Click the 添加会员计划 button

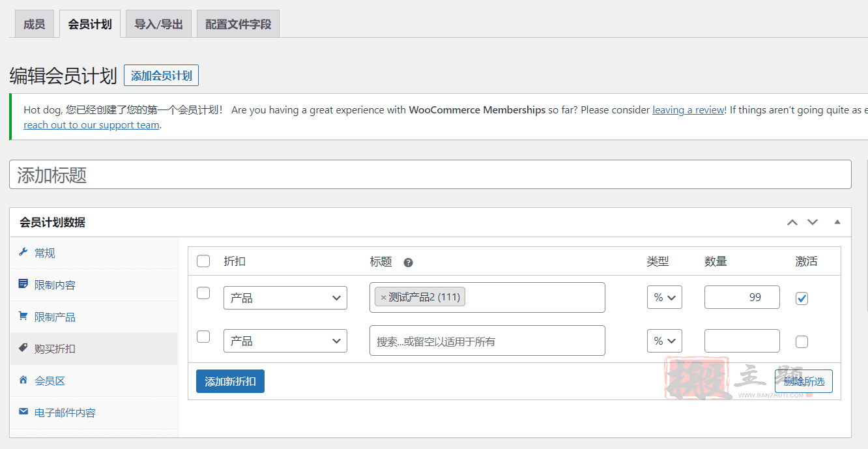click(x=162, y=76)
